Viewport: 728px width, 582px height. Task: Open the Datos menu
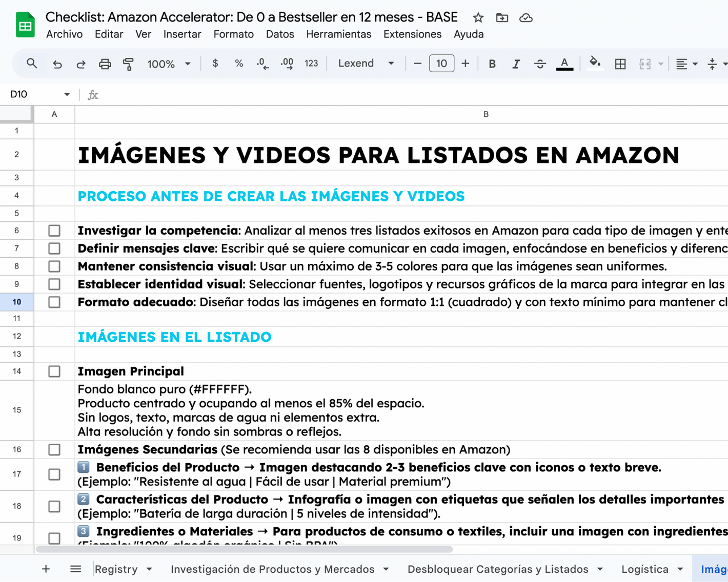coord(280,34)
